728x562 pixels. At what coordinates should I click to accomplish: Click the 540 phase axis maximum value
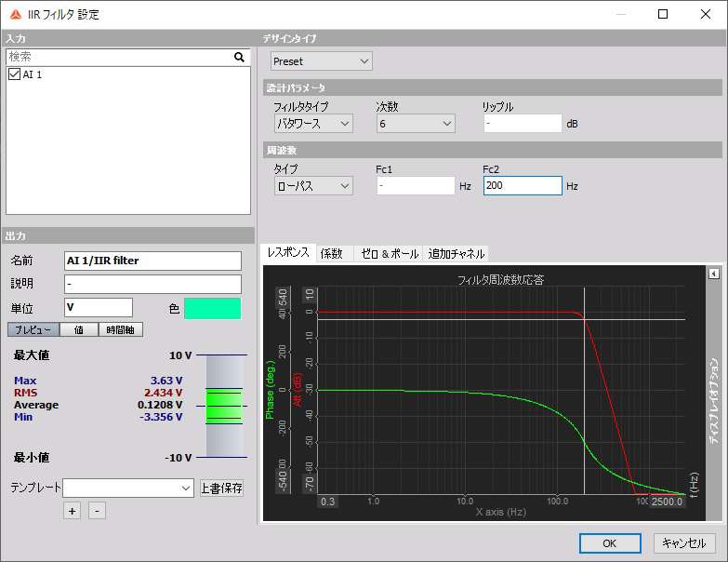(283, 297)
